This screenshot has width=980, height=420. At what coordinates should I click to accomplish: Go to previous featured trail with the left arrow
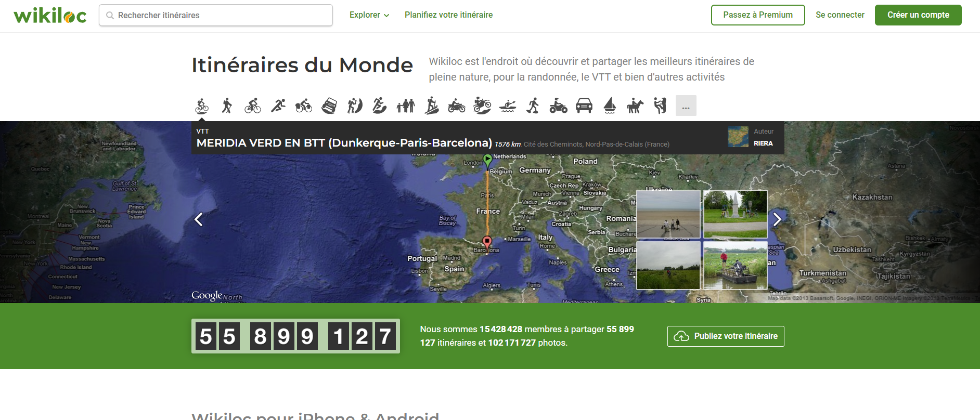point(199,219)
